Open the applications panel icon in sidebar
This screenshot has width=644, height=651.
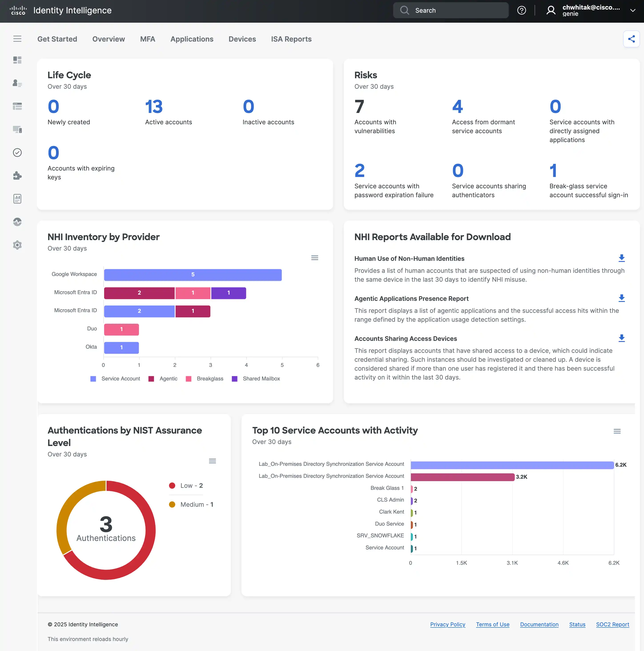(17, 106)
